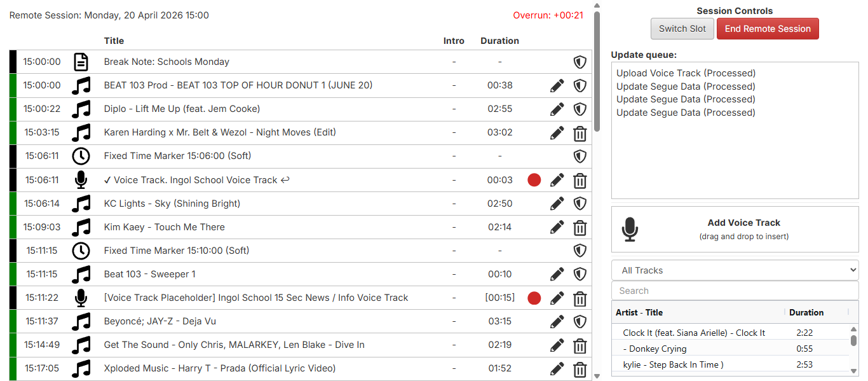Click the clock icon for 15:06:00 marker
The width and height of the screenshot is (868, 381).
[81, 156]
